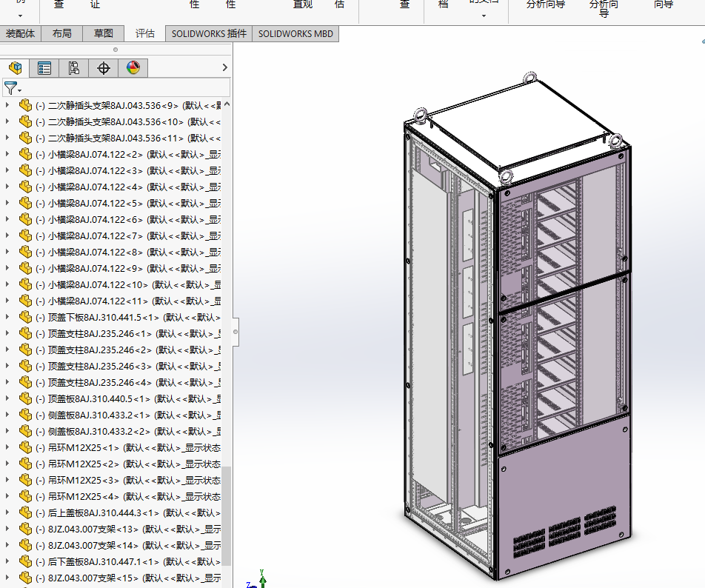Screen dimensions: 705x588
Task: Click part icon of 顶盖支柱8AJ.235.246<2>
Action: tap(26, 350)
